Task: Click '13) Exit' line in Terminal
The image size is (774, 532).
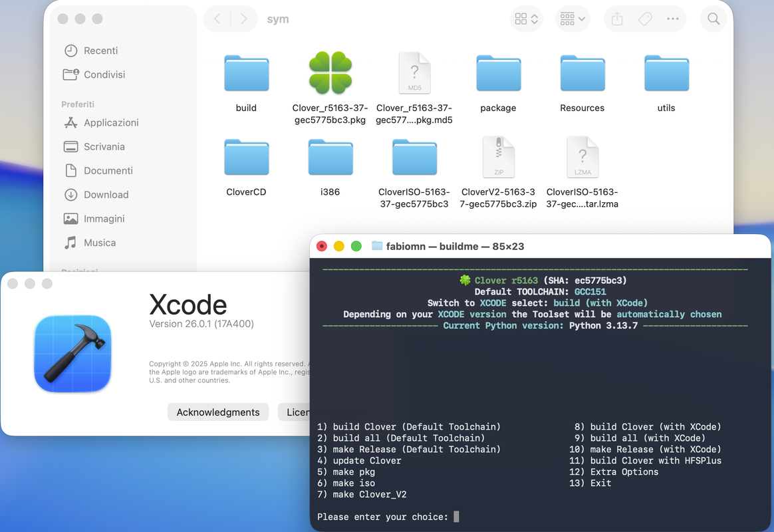Action: click(590, 483)
